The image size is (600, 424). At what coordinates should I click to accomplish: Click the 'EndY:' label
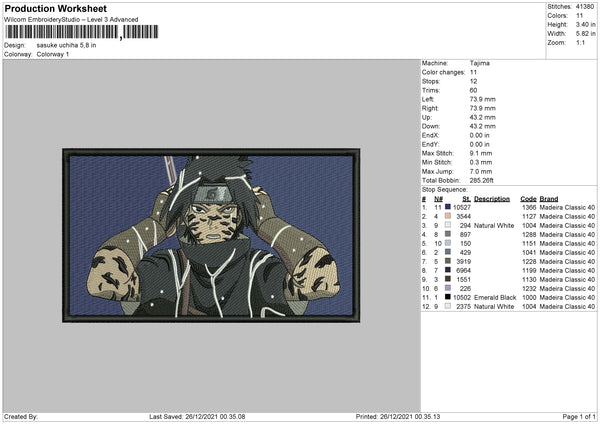[x=430, y=144]
